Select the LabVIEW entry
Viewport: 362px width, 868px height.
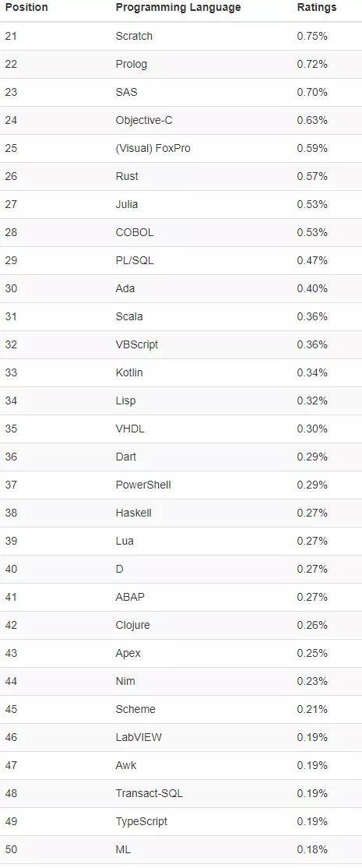[139, 737]
